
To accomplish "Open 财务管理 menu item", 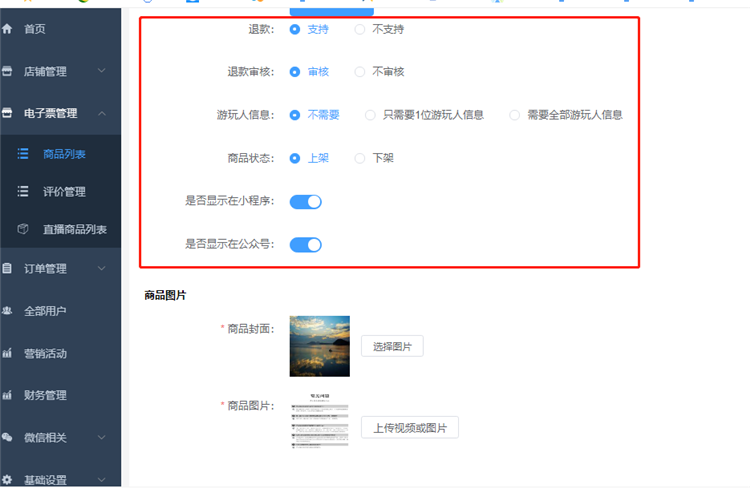I will (45, 395).
